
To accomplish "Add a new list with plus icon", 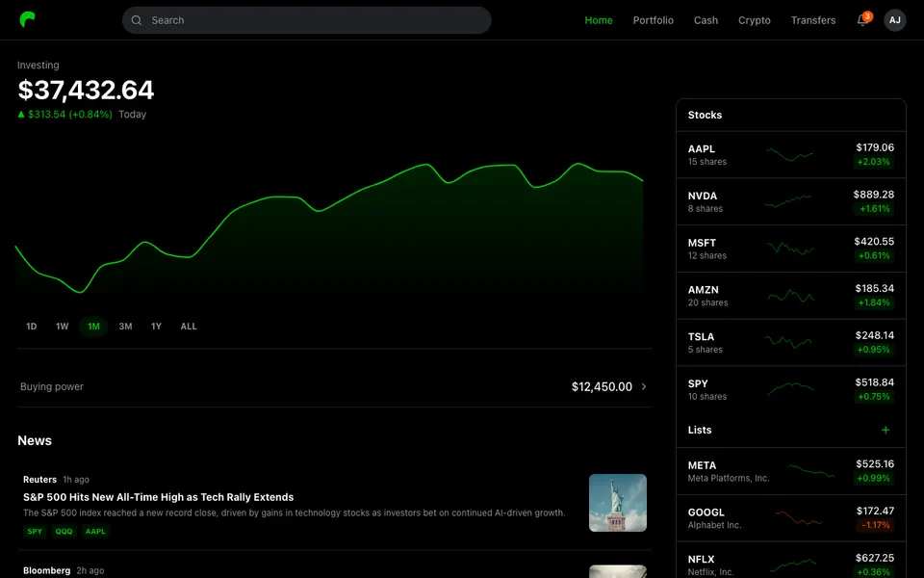I will pyautogui.click(x=885, y=430).
